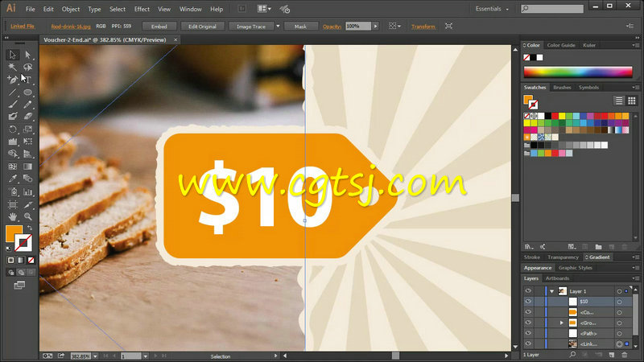
Task: Toggle visibility of <Co...> layer item
Action: pos(528,312)
